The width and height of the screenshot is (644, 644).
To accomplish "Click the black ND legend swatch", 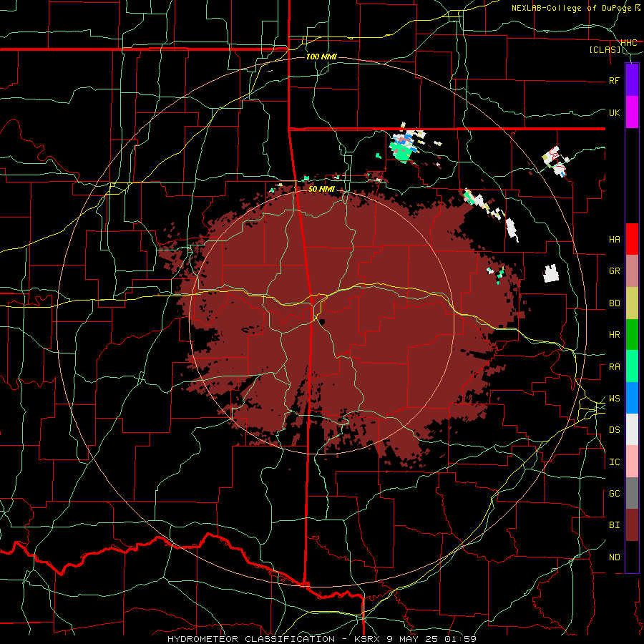I will (x=632, y=557).
